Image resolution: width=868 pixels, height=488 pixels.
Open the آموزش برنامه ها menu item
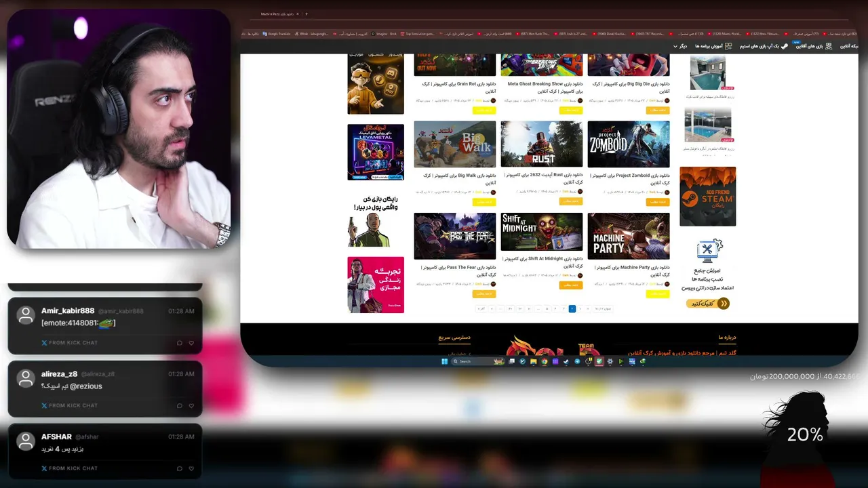click(713, 46)
